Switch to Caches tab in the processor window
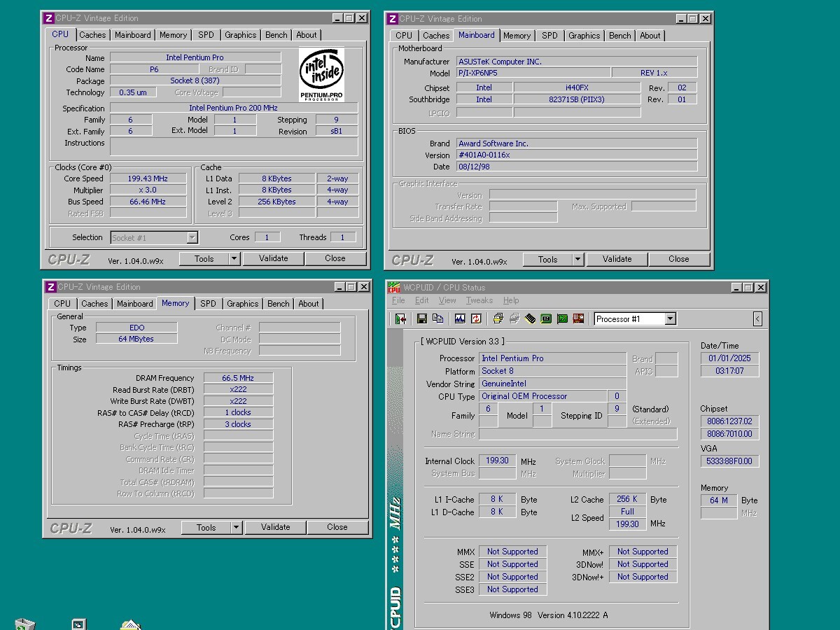840x630 pixels. 92,35
